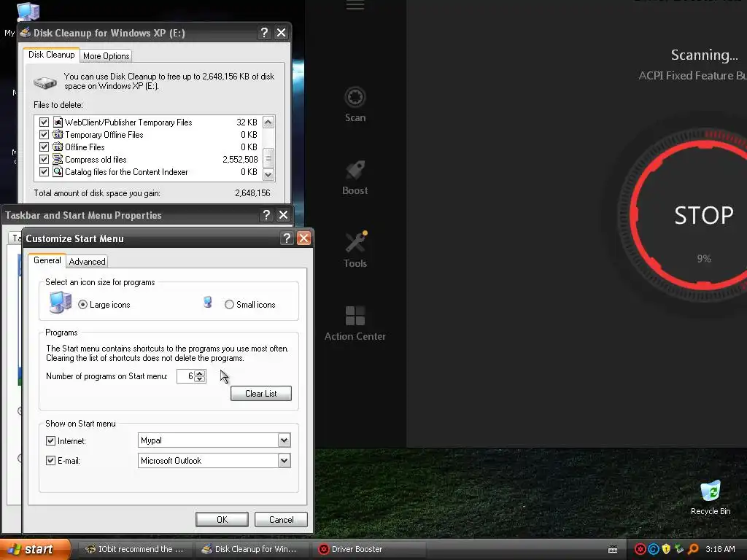
Task: Click the Temporary Offline Files icon
Action: (58, 135)
